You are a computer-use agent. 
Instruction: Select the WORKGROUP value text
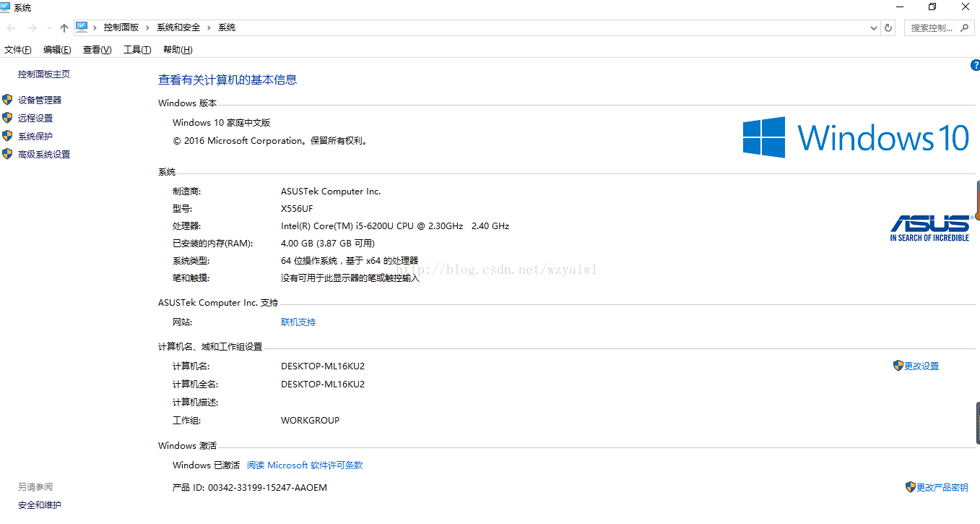tap(310, 421)
